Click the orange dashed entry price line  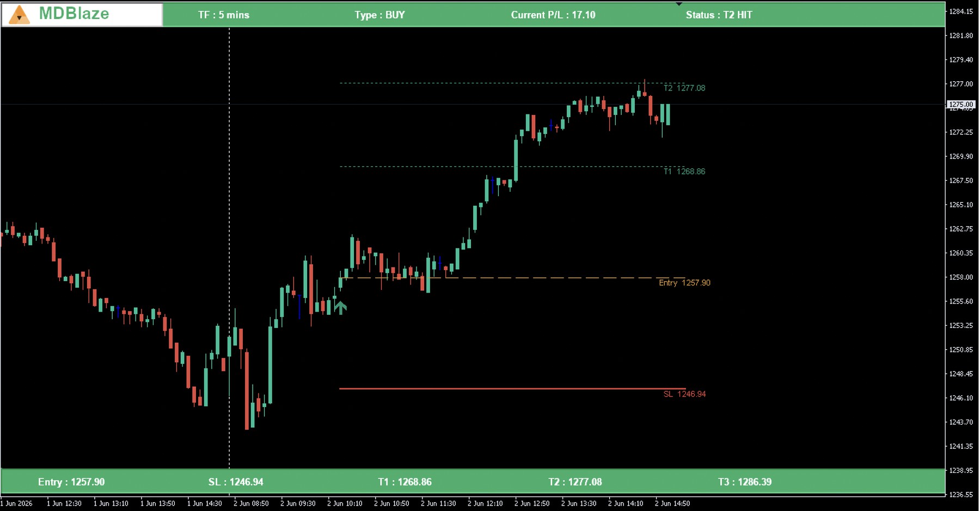pos(512,278)
